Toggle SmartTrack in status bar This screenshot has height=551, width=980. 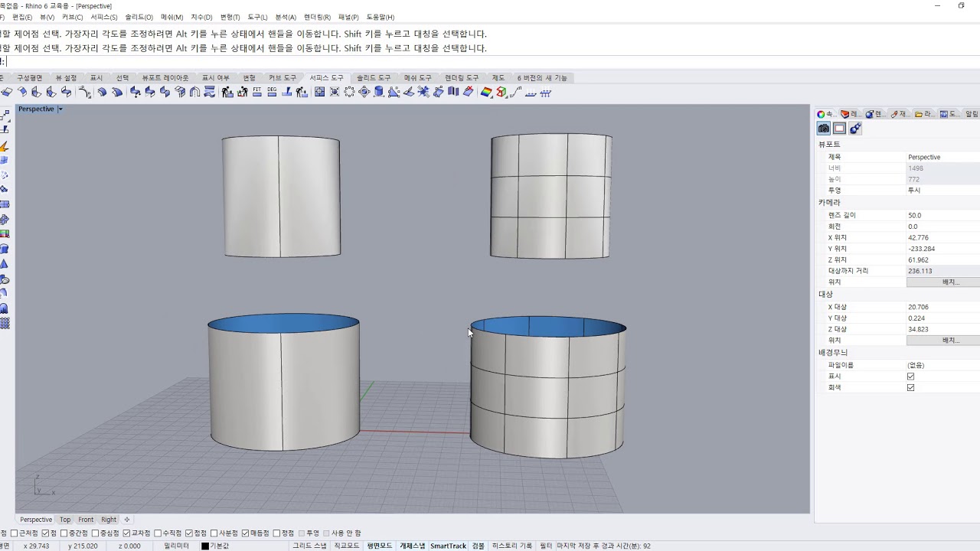click(x=448, y=546)
